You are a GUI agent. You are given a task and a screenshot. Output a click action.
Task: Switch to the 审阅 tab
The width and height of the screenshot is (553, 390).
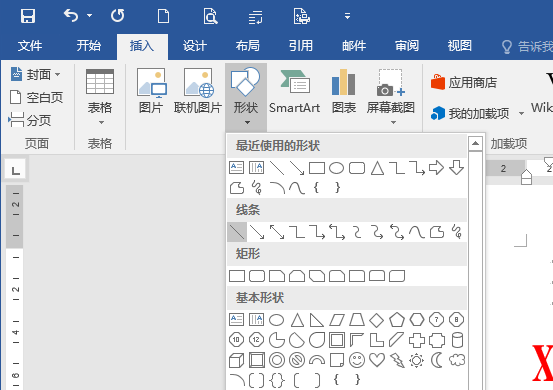coord(407,46)
